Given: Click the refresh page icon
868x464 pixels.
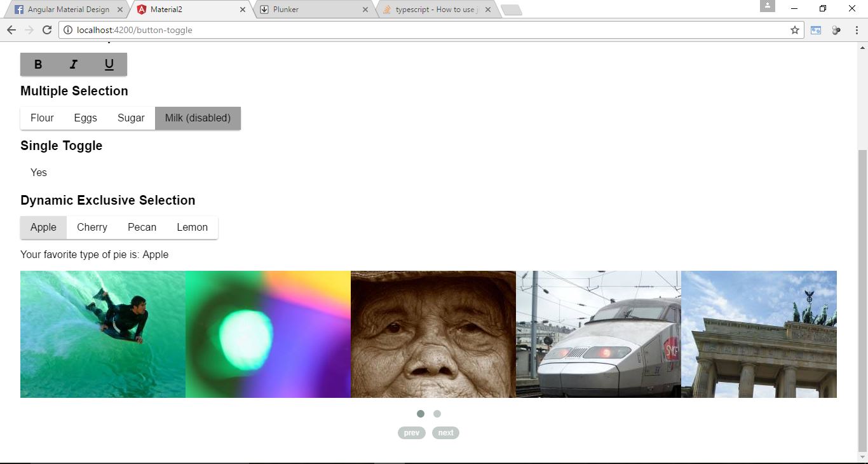Looking at the screenshot, I should [x=47, y=30].
